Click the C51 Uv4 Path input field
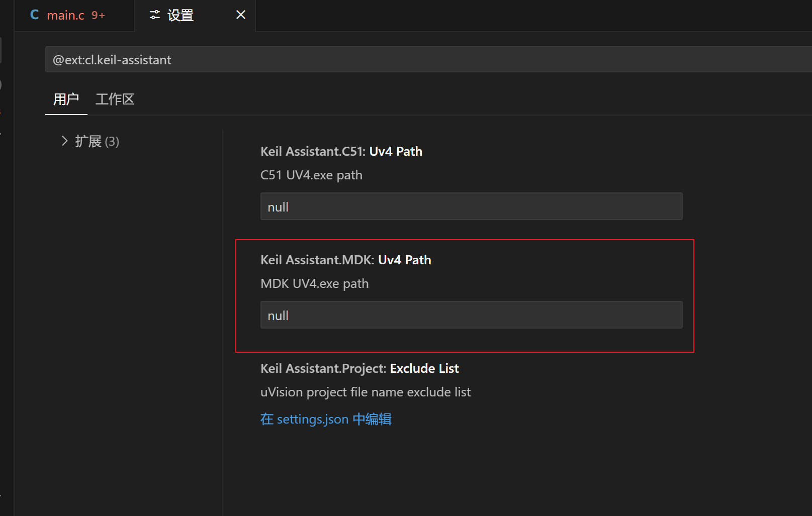This screenshot has height=516, width=812. [x=471, y=207]
